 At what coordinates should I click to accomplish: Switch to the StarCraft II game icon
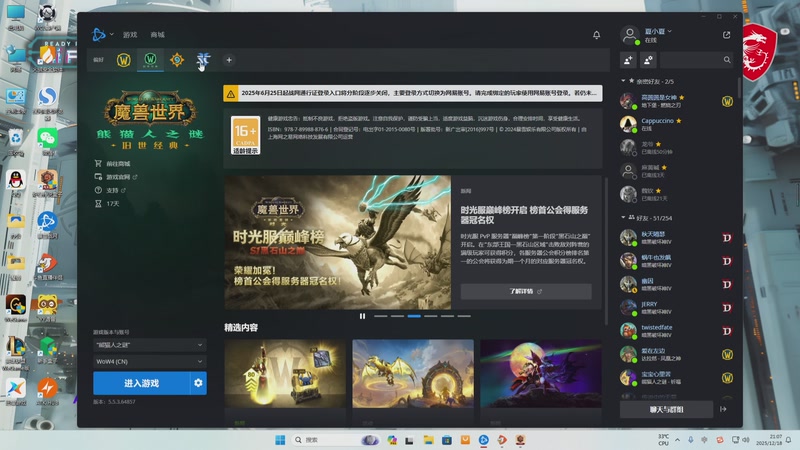tap(203, 60)
